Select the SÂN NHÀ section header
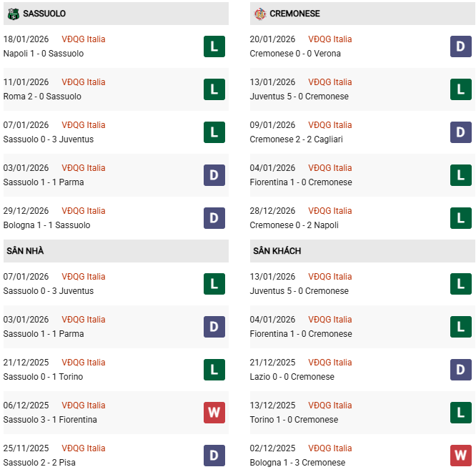476x472 pixels. point(25,251)
